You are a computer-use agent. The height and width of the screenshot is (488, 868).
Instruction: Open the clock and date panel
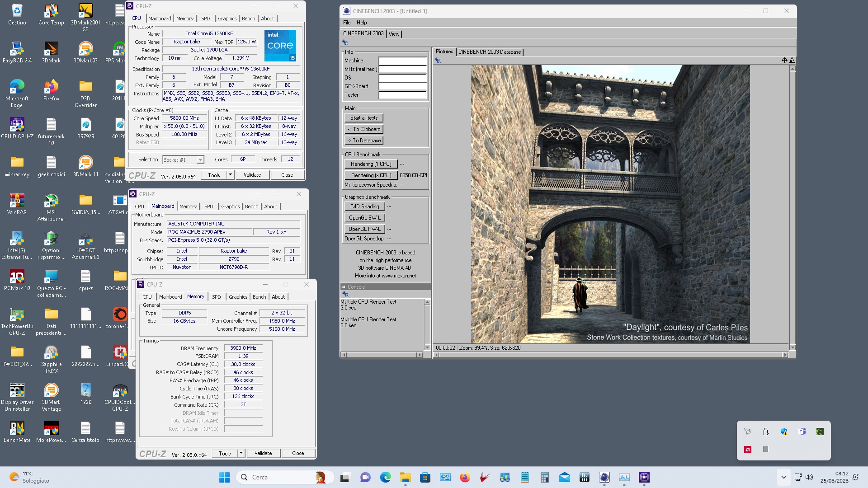click(835, 477)
